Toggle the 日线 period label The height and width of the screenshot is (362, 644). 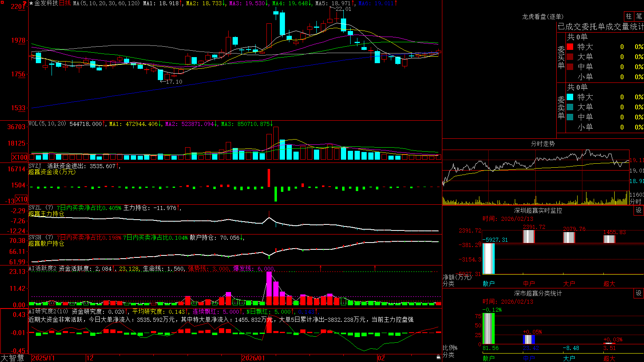coord(65,3)
